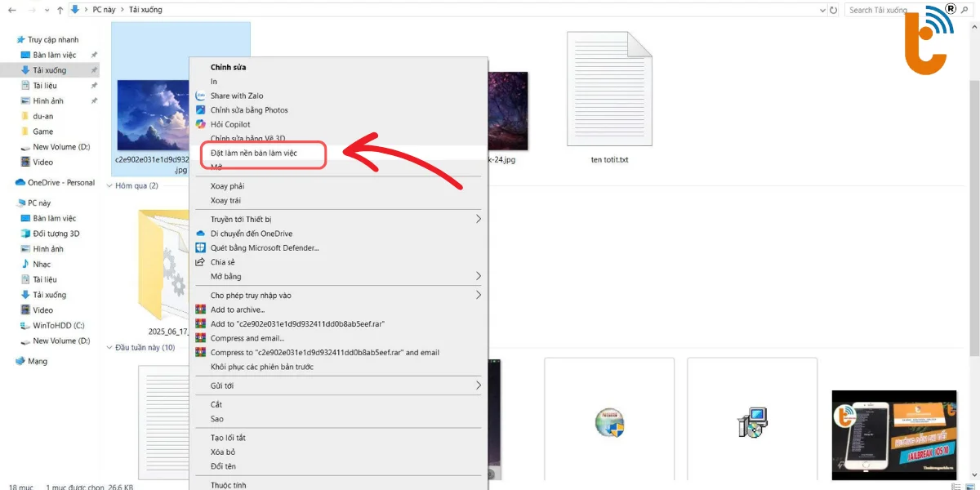Collapse the Hôm qua (2) group
Viewport: 980px width, 490px height.
(110, 185)
